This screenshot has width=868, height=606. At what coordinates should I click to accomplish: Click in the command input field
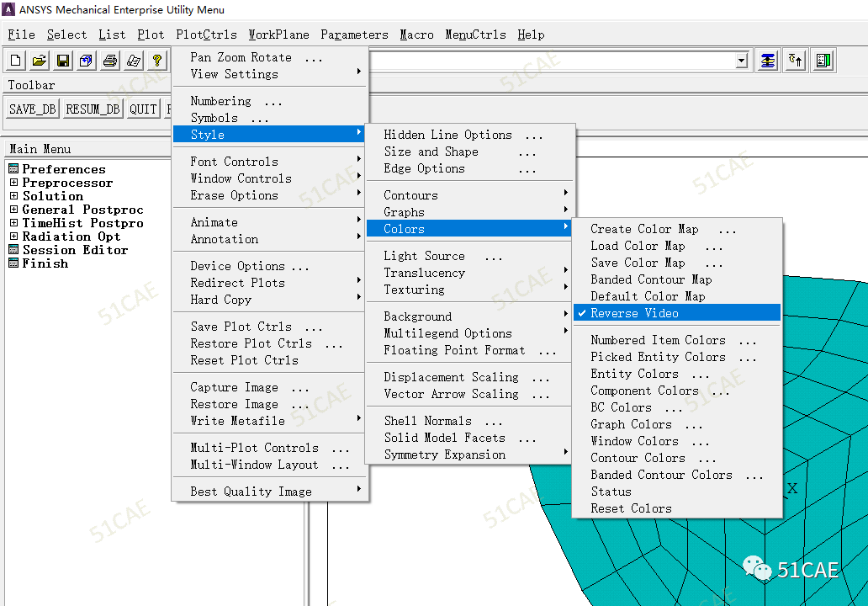tap(552, 61)
